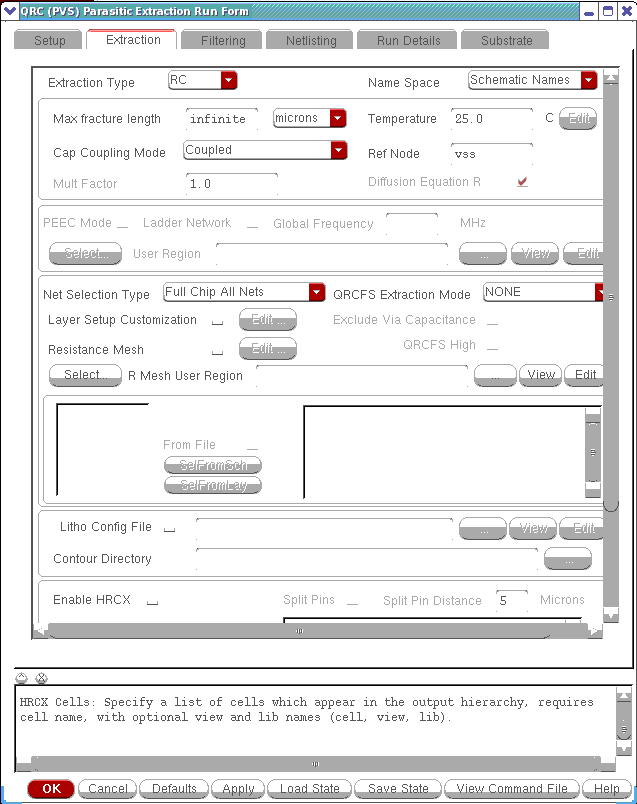
Task: Go to the Run Details tab
Action: tap(407, 40)
